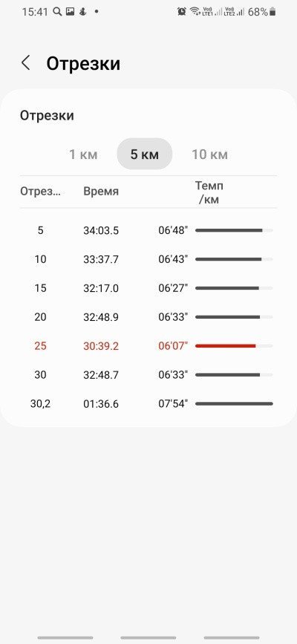Select the 5 км split tab
The image size is (297, 644).
(145, 155)
